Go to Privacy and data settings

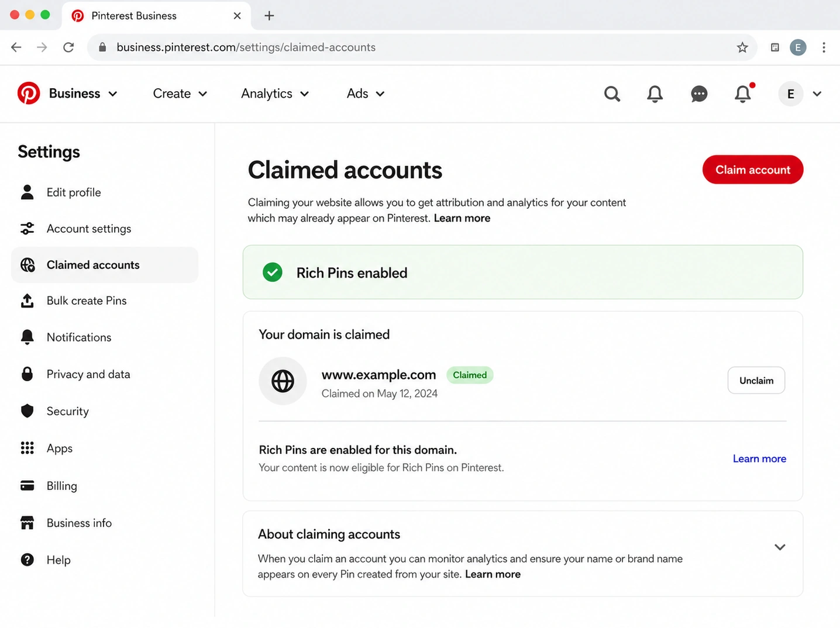click(x=105, y=374)
